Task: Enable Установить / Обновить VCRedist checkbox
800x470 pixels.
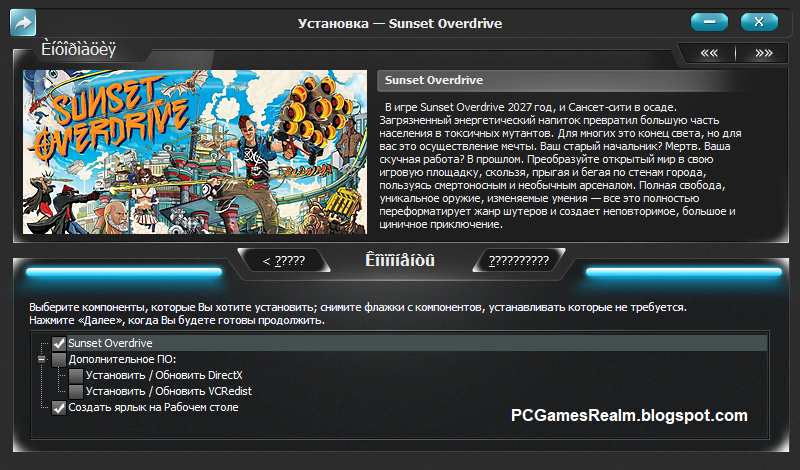Action: 76,391
